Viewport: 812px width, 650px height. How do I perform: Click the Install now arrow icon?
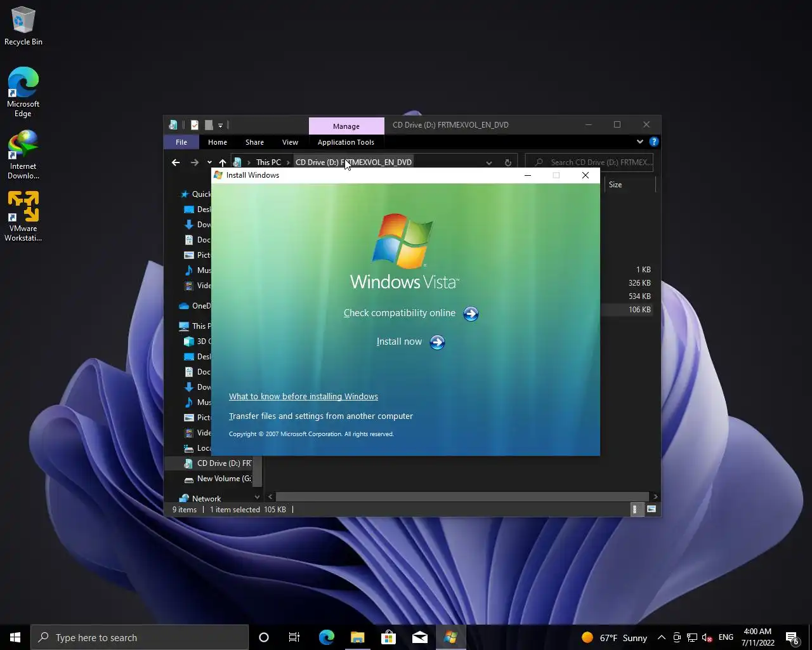click(437, 342)
